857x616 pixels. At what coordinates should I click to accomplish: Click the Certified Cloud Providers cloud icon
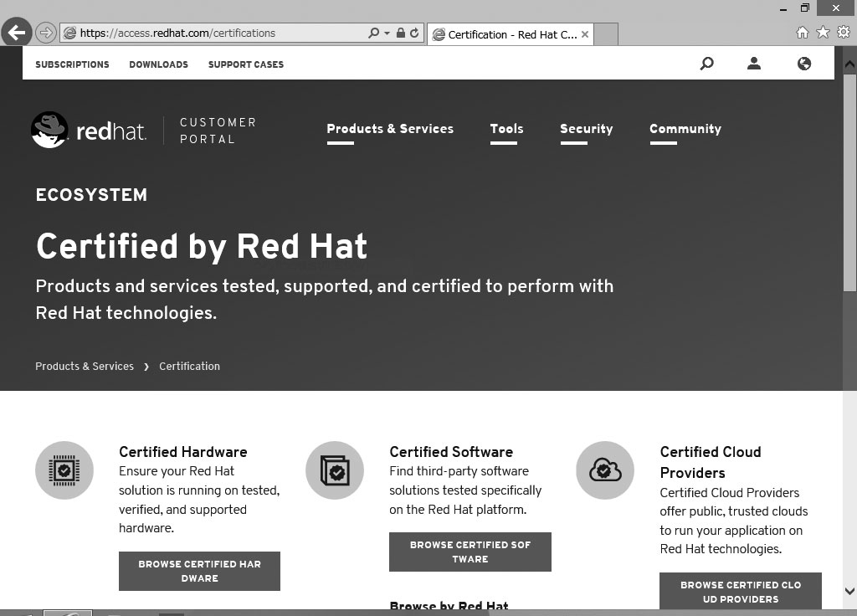pos(605,470)
